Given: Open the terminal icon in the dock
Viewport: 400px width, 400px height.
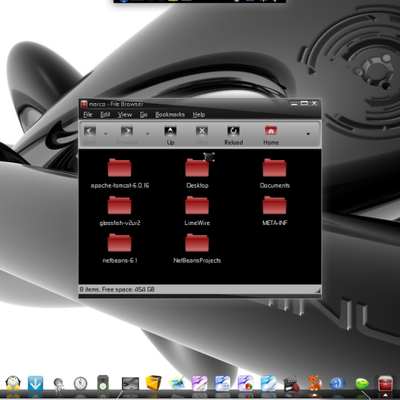Looking at the screenshot, I should coord(130,384).
